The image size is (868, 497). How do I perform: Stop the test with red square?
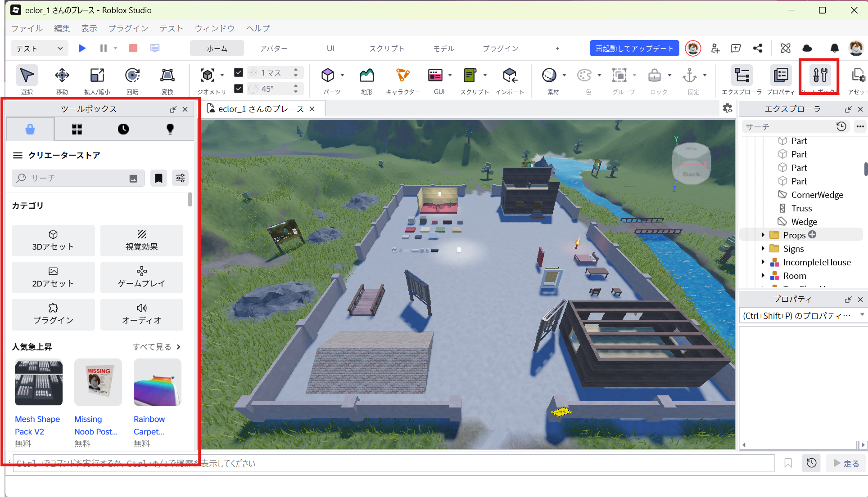click(133, 48)
